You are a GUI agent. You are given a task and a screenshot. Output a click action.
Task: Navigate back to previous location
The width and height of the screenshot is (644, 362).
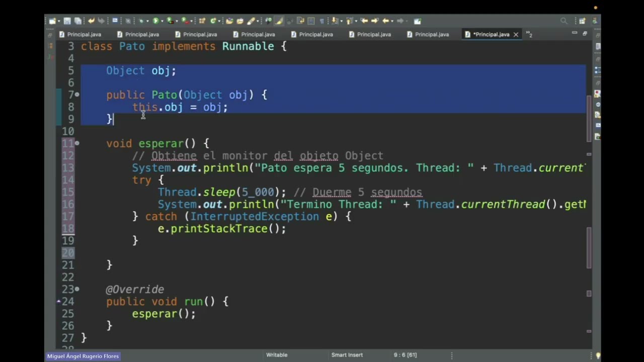385,21
